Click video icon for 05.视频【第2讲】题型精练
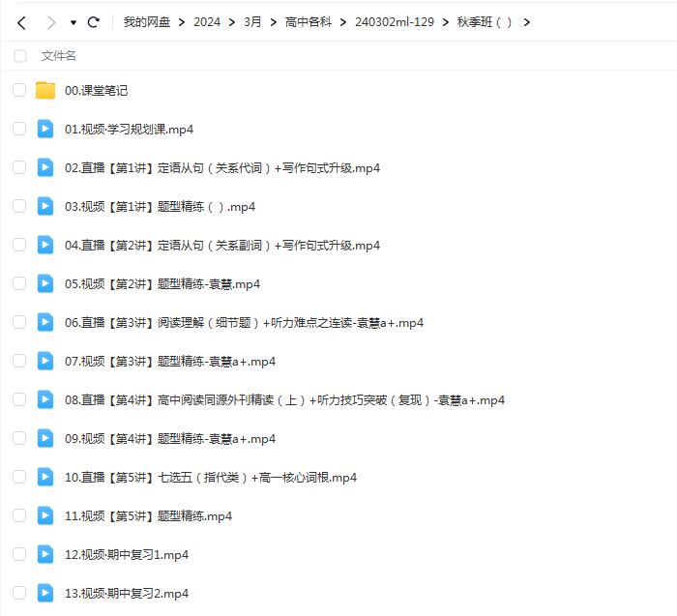Screen dimensions: 677x616 (45, 283)
